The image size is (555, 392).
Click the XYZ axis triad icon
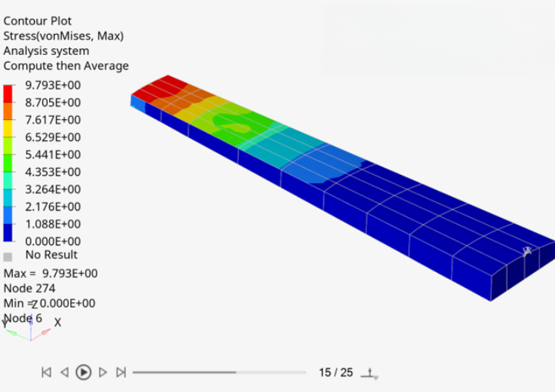tap(30, 327)
